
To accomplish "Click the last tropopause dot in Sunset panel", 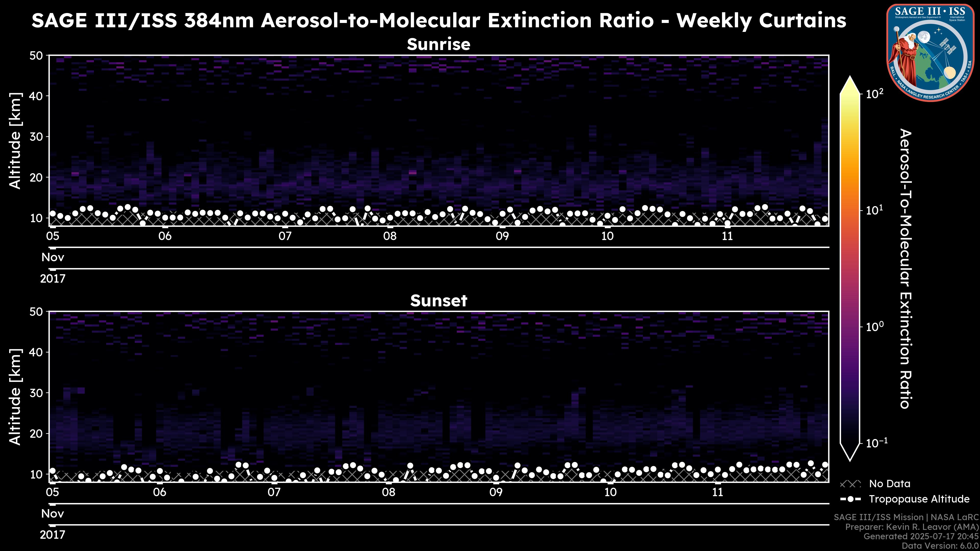I will [x=825, y=465].
